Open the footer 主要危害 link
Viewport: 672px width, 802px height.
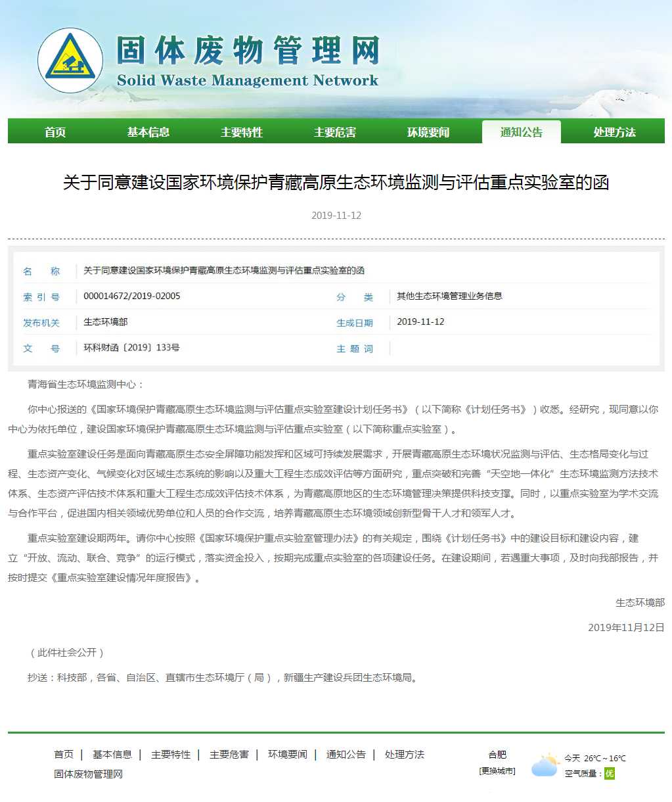click(229, 754)
